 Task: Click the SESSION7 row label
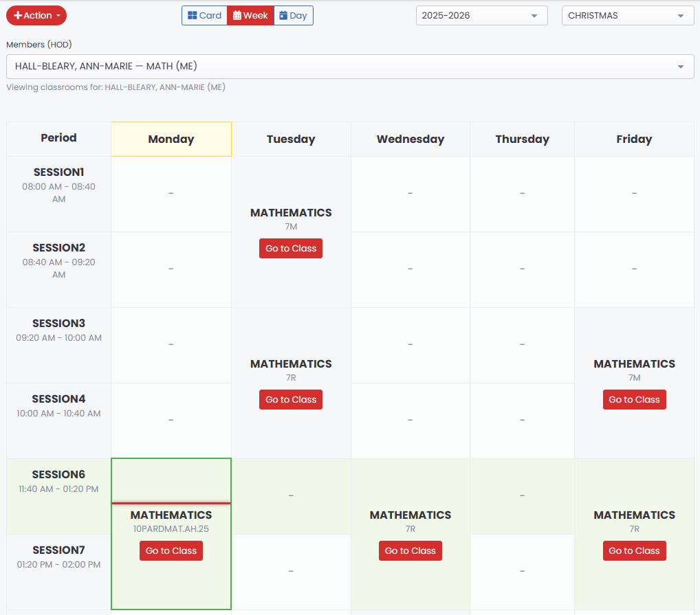point(58,550)
